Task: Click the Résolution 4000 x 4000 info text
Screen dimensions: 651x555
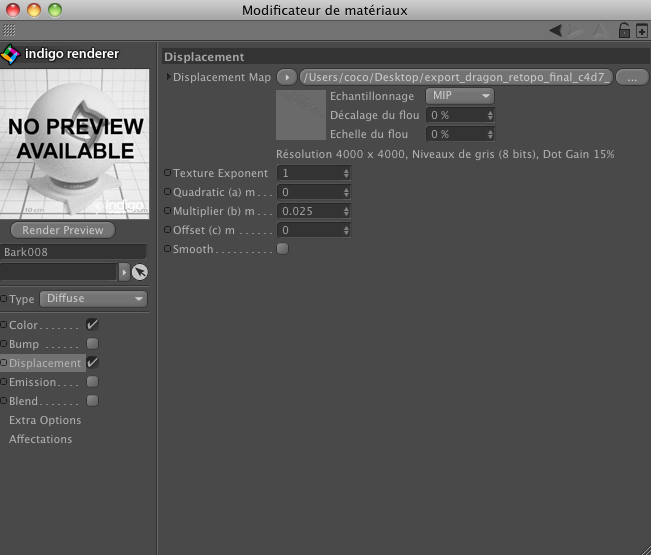Action: (445, 154)
